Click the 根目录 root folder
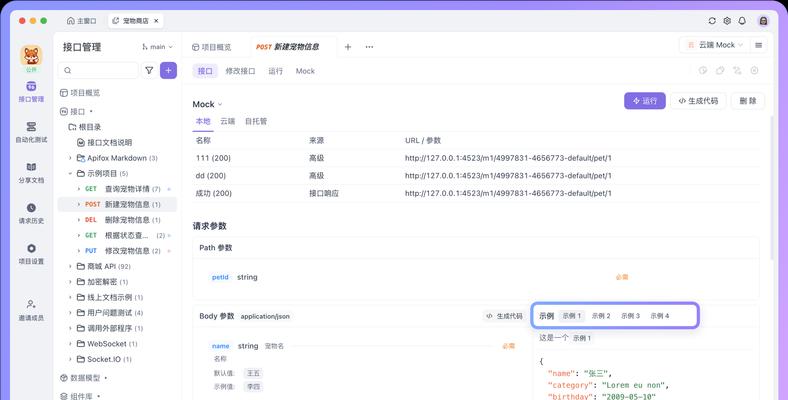This screenshot has width=788, height=400. coord(85,127)
